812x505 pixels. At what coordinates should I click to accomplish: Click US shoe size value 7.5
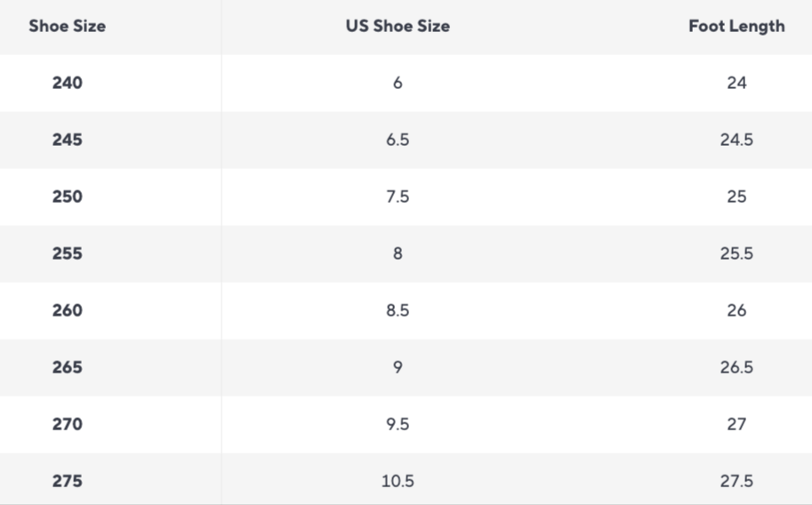[x=398, y=196]
